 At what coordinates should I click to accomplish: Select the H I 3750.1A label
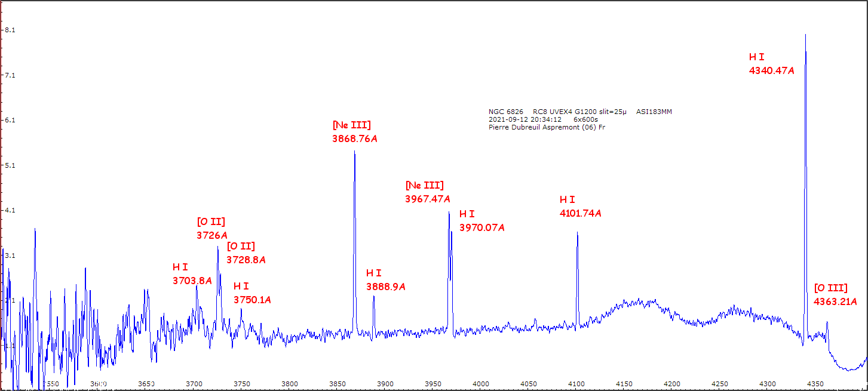click(252, 293)
